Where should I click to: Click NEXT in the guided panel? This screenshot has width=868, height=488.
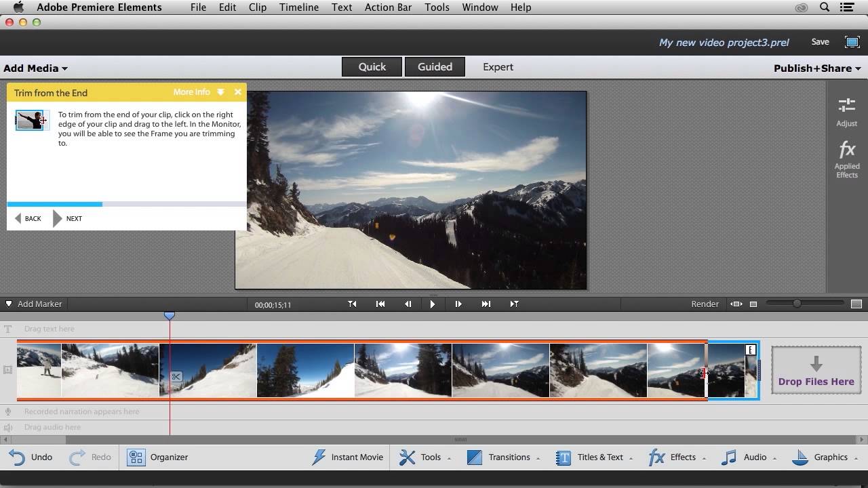(x=68, y=218)
